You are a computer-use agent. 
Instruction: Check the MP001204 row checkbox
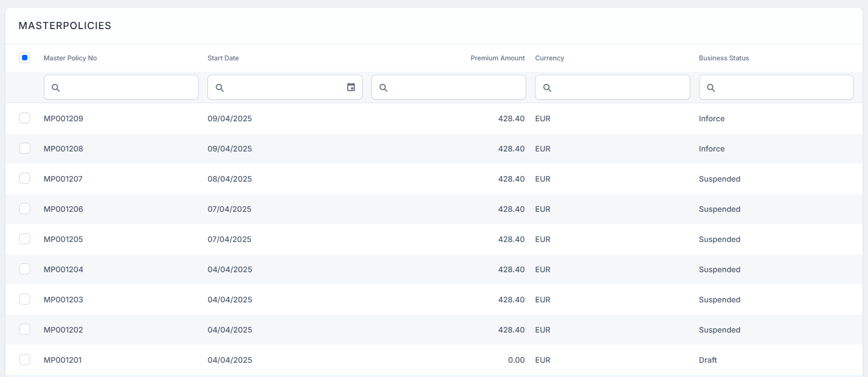tap(25, 269)
